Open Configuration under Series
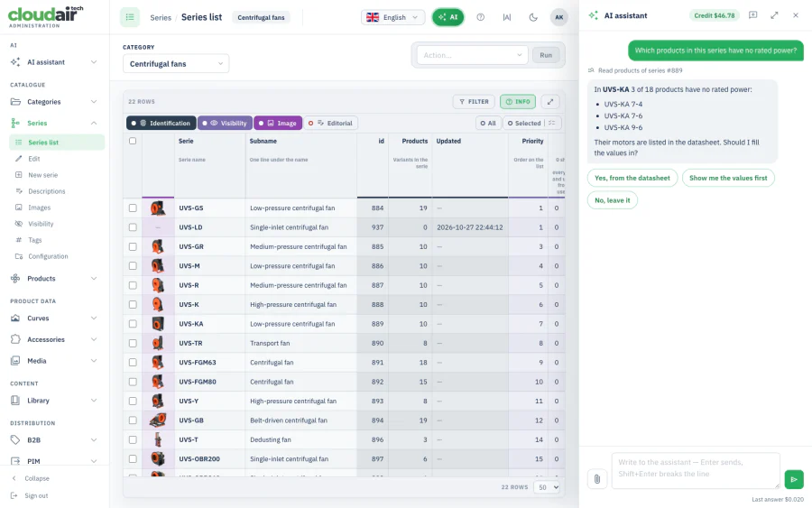The height and width of the screenshot is (508, 812). tap(48, 256)
